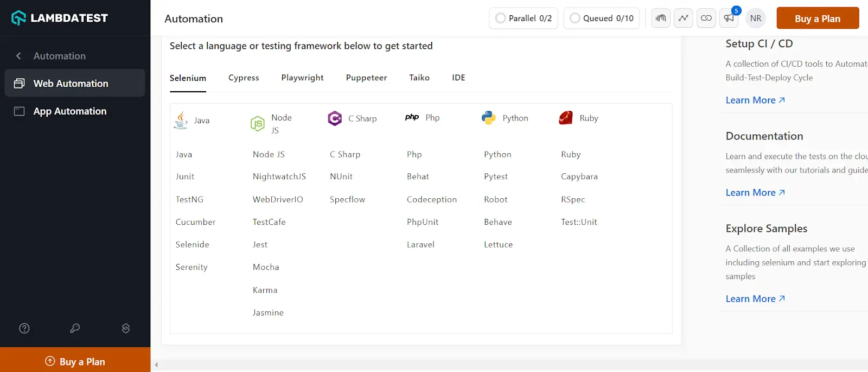Open the analytics line-graph icon
Screen dimensions: 868x372
point(683,18)
